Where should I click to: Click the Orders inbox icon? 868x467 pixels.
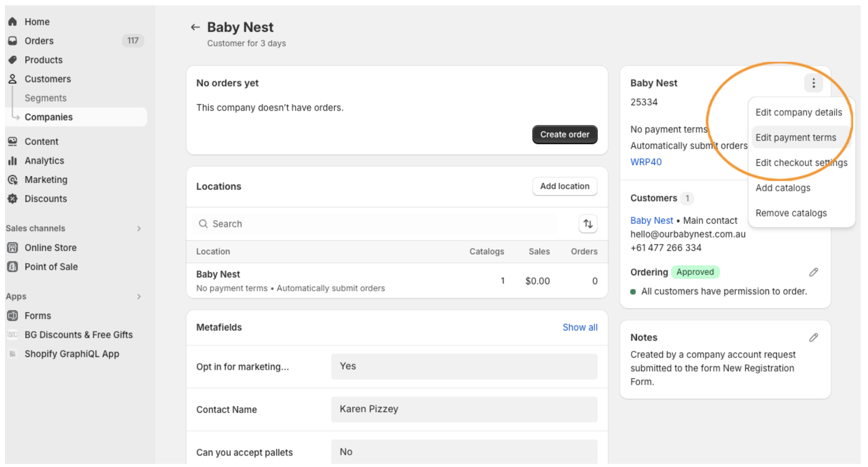point(13,41)
